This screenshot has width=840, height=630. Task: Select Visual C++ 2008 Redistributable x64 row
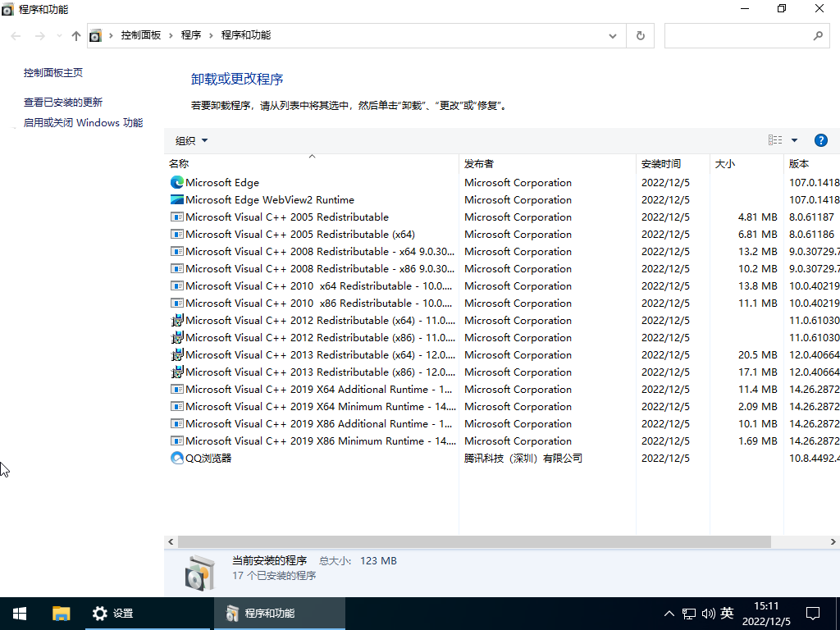[x=502, y=251]
